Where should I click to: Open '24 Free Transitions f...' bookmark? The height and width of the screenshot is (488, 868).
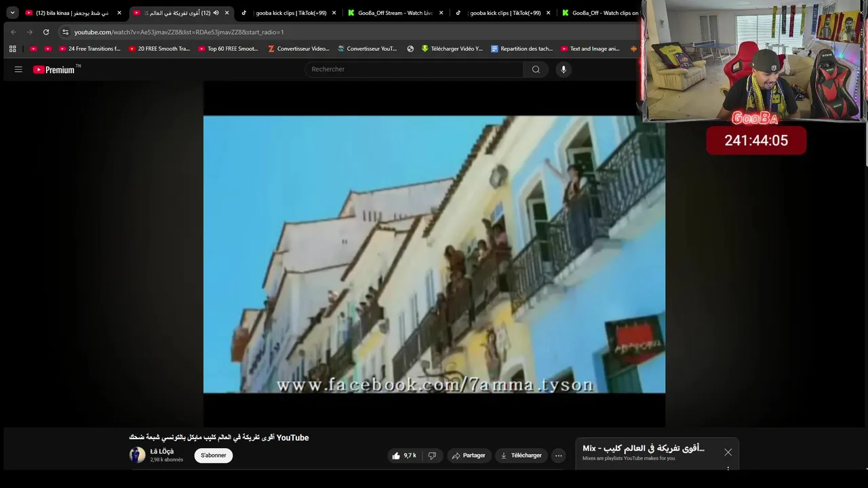90,49
